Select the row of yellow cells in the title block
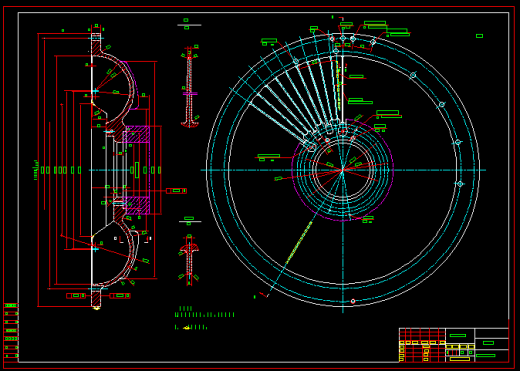520x371 pixels. point(422,343)
